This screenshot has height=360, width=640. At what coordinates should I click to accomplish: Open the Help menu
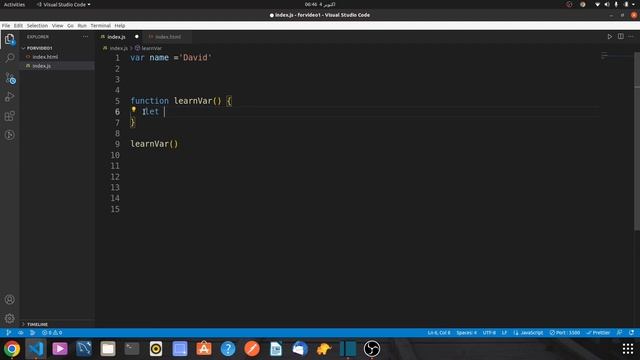click(120, 25)
